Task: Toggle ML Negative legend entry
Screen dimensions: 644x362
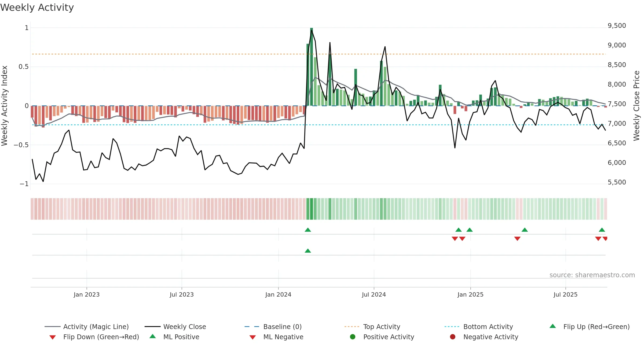Action: 276,337
